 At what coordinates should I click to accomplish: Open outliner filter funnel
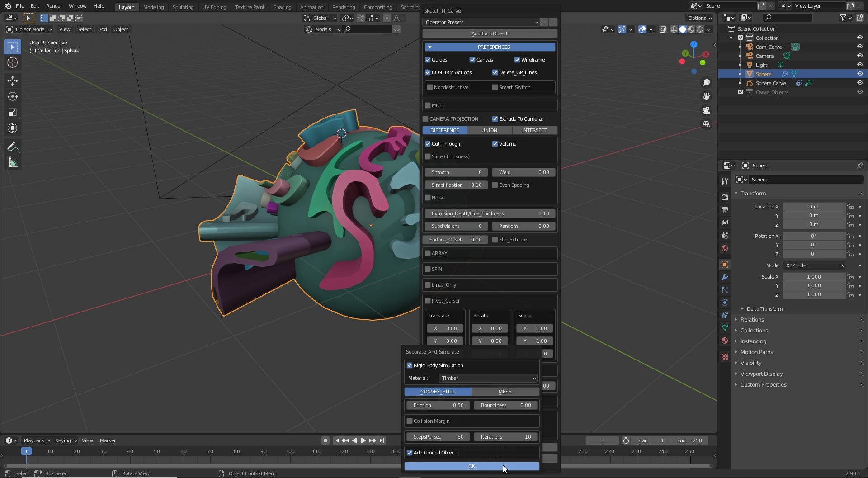pos(843,18)
